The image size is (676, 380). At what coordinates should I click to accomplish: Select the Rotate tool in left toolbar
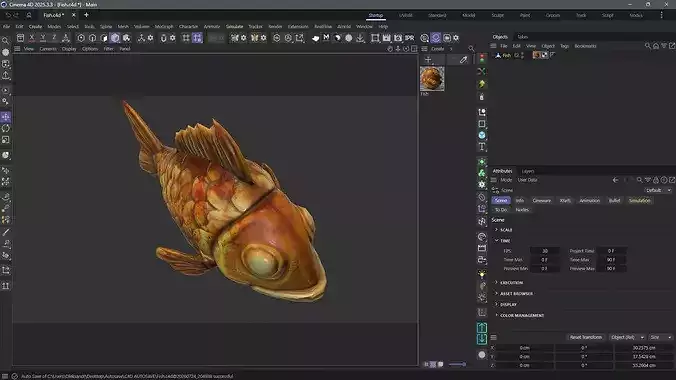click(6, 129)
